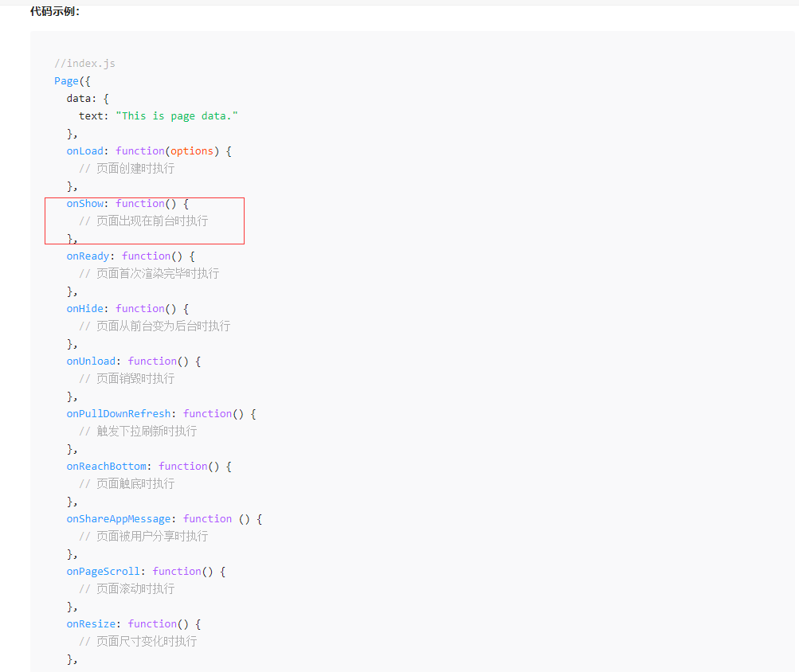Click the 'onResize' function name

tap(91, 623)
